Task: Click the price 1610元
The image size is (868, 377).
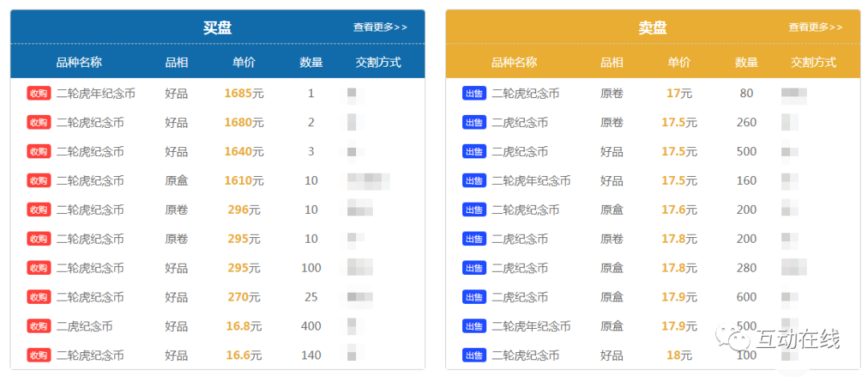Action: pos(244,181)
